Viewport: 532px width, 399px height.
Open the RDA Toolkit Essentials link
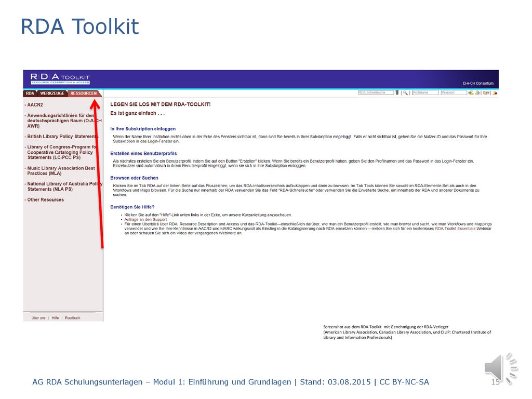point(456,229)
